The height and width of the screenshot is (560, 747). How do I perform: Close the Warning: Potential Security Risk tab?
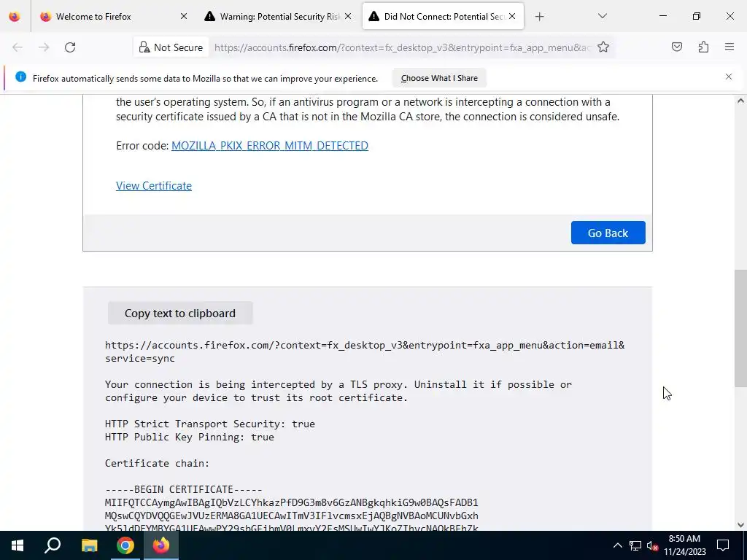click(348, 16)
